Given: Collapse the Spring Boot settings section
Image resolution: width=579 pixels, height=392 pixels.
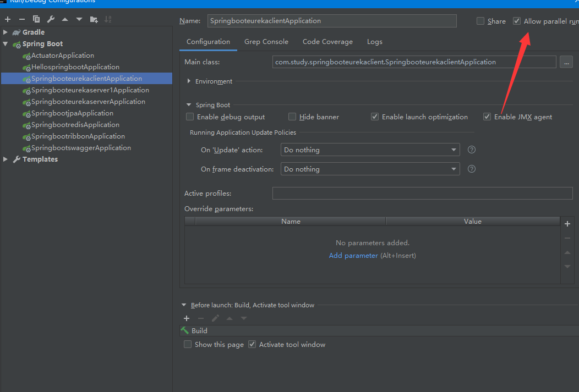Looking at the screenshot, I should coord(189,104).
